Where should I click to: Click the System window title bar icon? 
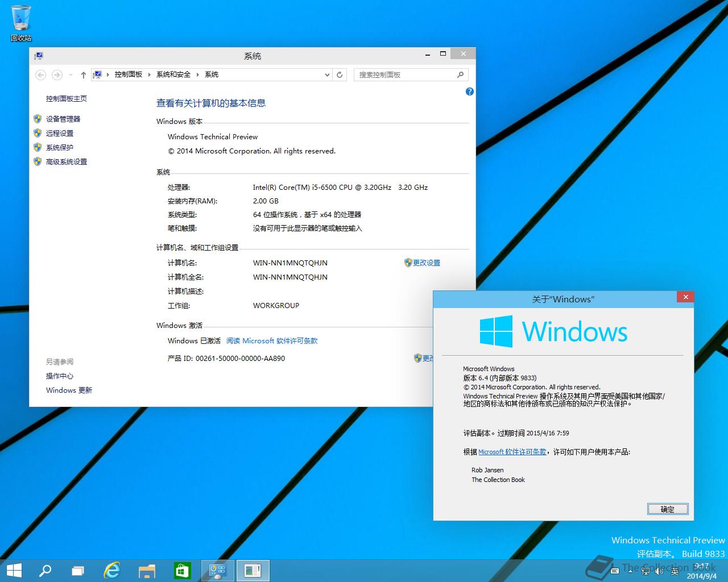[x=38, y=56]
